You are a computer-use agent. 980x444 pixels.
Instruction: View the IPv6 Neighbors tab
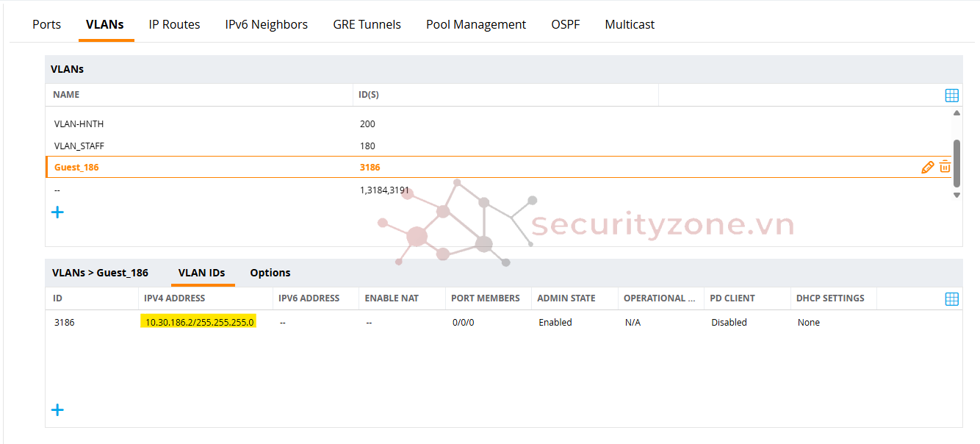(266, 24)
